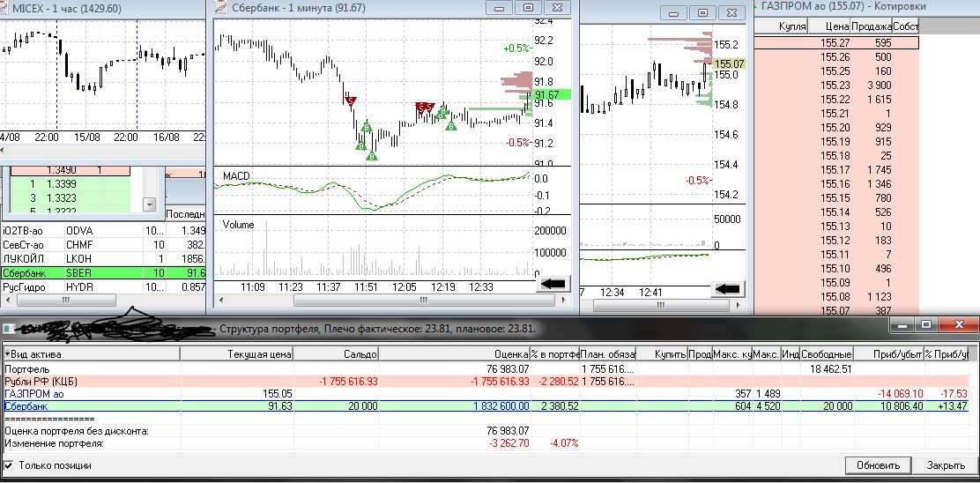
Task: Click right arrow of Сбербанк chart scrollbar
Action: point(564,300)
